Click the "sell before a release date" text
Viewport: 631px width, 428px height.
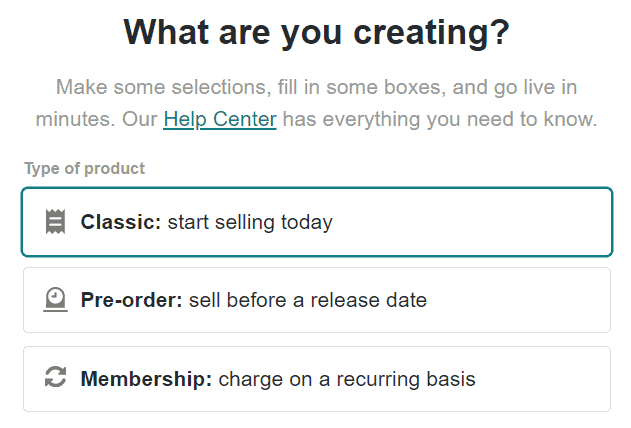[307, 300]
